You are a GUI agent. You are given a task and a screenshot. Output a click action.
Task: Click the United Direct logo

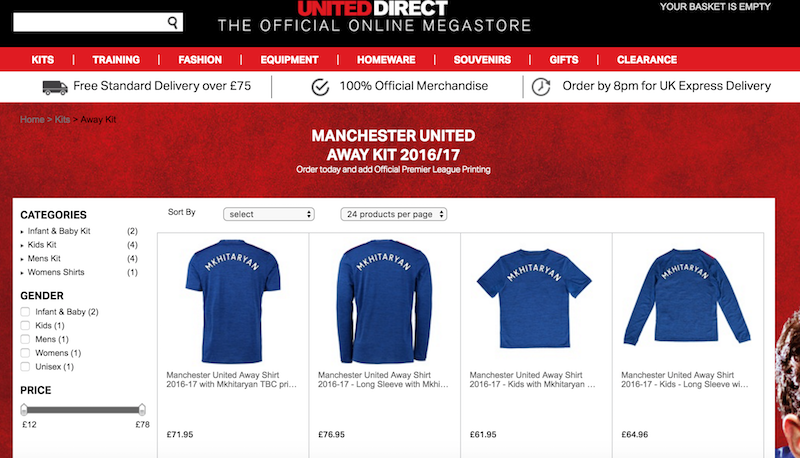pos(373,9)
